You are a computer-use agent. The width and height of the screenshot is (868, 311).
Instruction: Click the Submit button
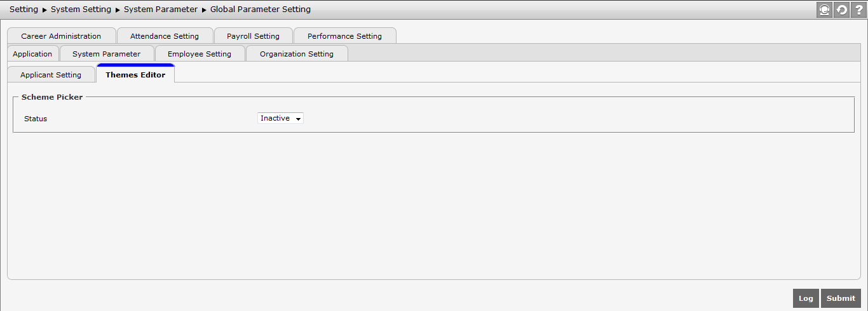[841, 298]
